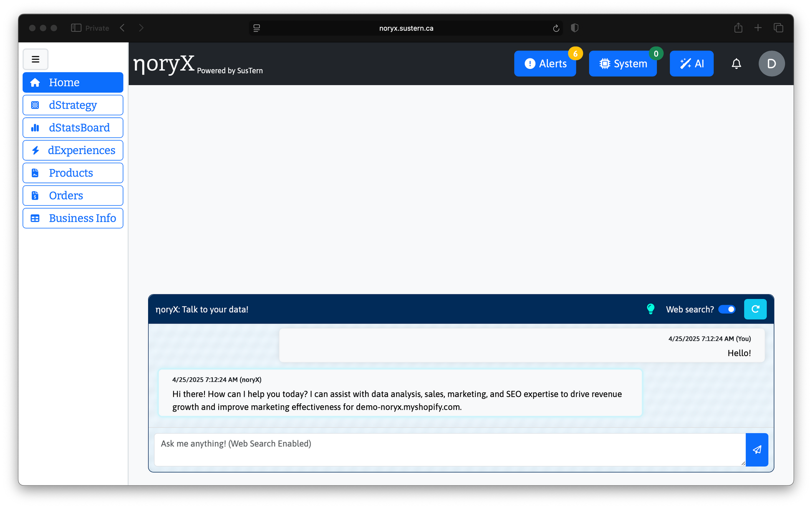
Task: Click the Private browsing label
Action: tap(97, 28)
